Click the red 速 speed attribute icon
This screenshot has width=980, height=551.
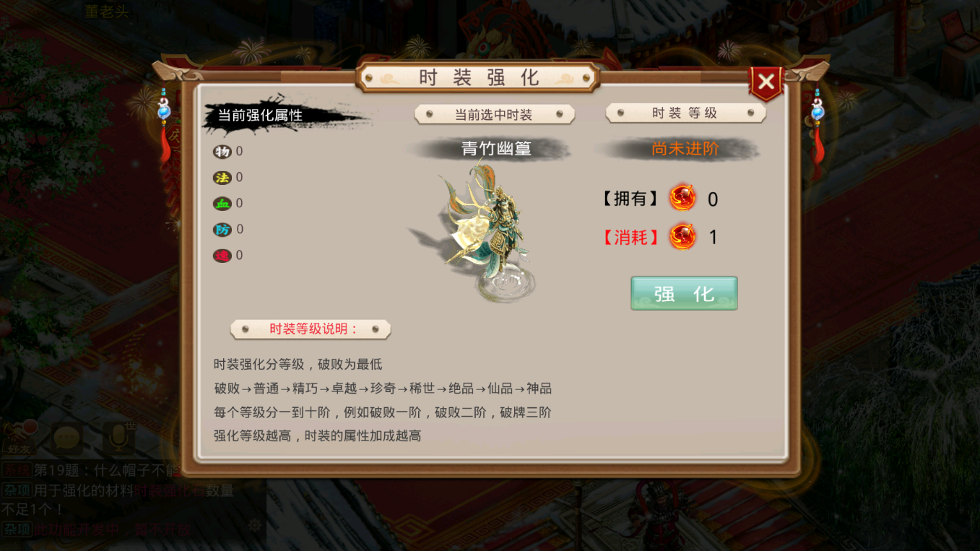222,256
